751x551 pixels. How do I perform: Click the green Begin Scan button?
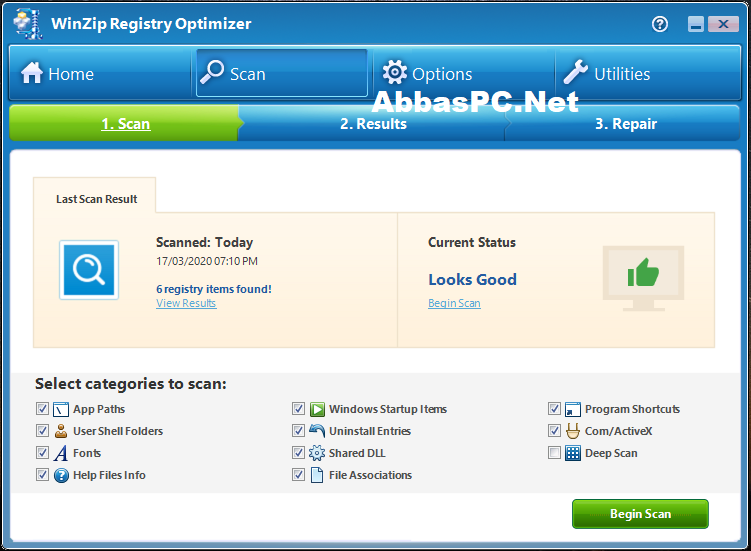coord(640,514)
